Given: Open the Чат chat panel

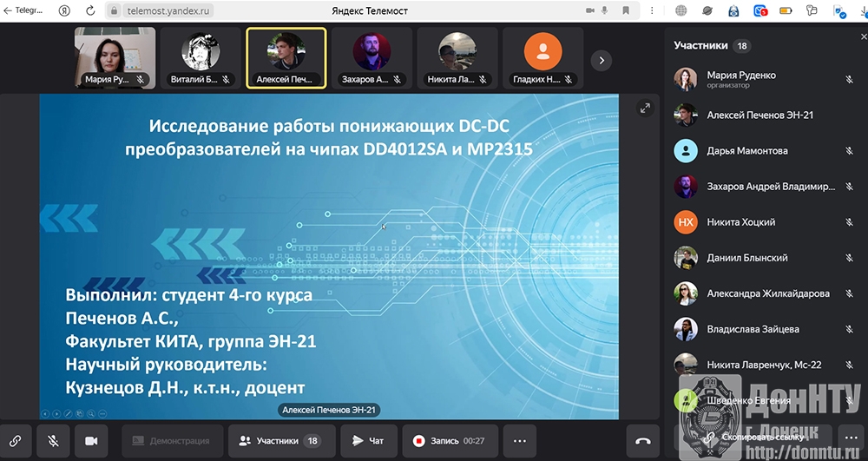Looking at the screenshot, I should [x=368, y=441].
